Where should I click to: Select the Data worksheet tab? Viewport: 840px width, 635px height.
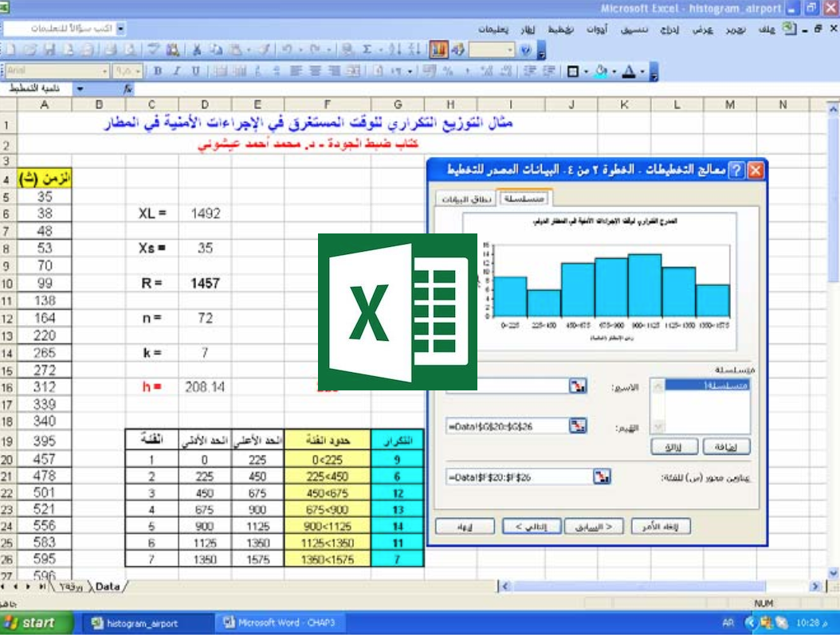click(x=107, y=586)
